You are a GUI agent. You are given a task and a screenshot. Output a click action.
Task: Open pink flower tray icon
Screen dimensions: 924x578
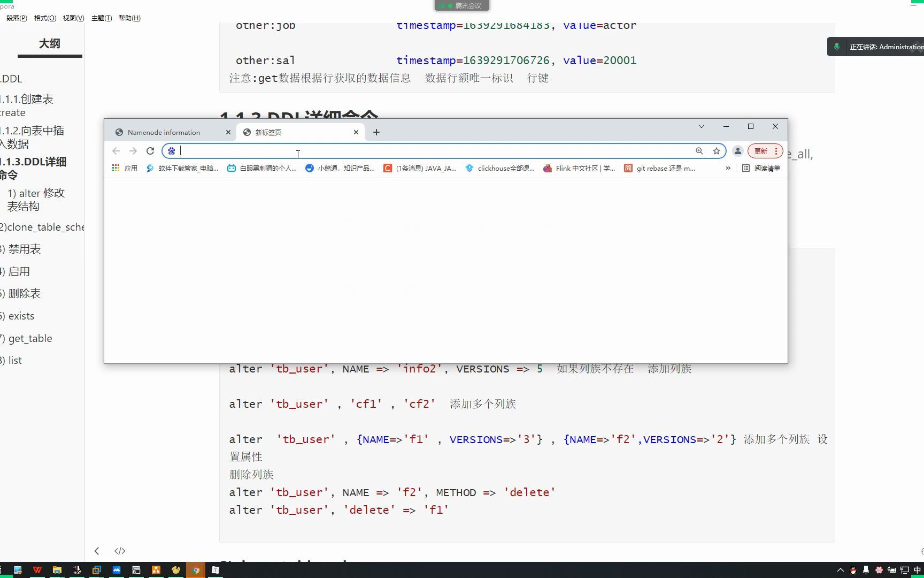coord(879,570)
